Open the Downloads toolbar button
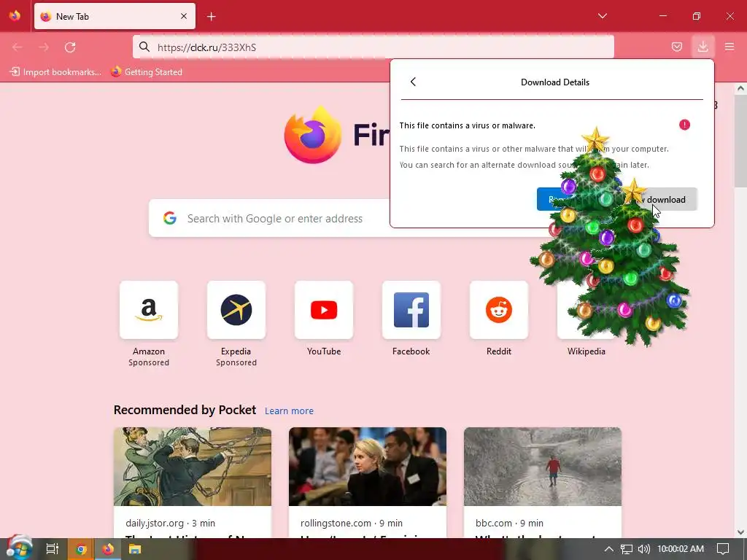 point(703,47)
